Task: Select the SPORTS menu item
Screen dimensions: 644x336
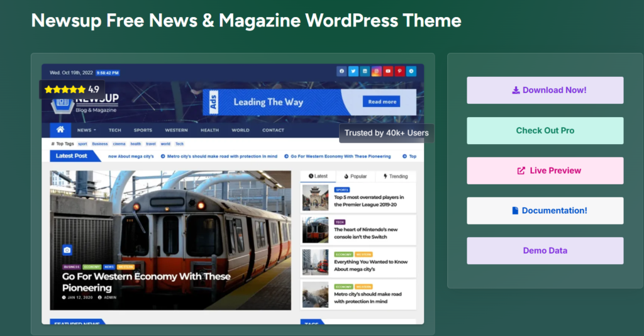Action: coord(143,130)
